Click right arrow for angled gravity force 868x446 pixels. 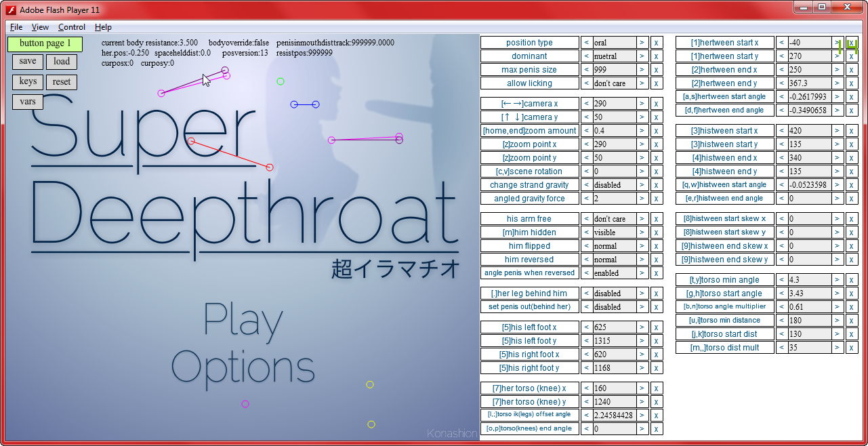642,199
